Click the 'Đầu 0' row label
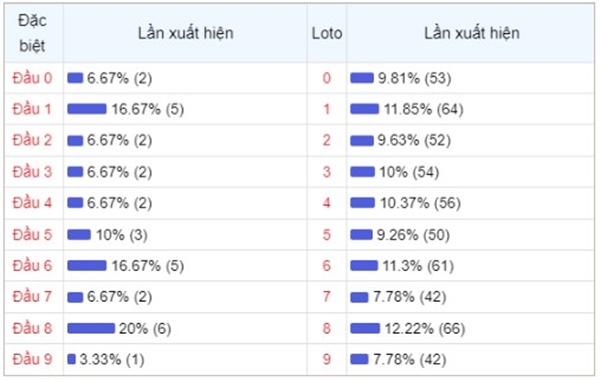The image size is (600, 381). coord(32,78)
